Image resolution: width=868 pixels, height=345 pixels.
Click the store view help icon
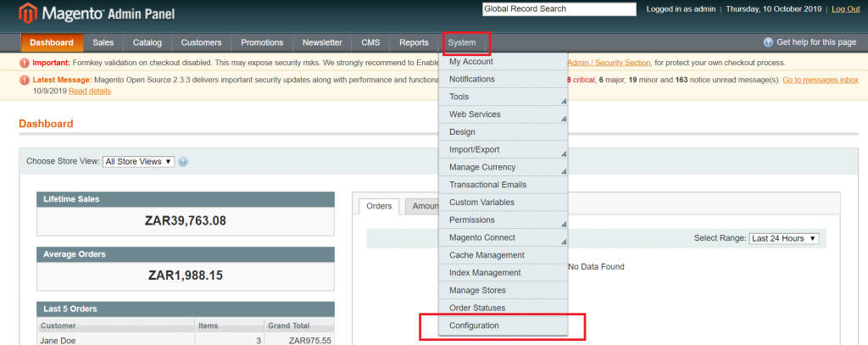click(183, 162)
